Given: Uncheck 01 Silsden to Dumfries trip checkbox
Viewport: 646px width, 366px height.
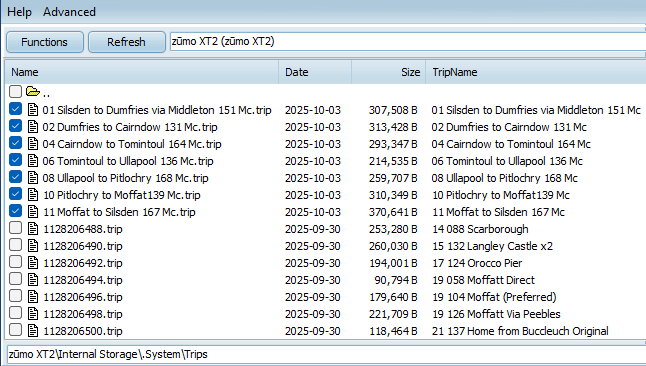Looking at the screenshot, I should pyautogui.click(x=15, y=109).
